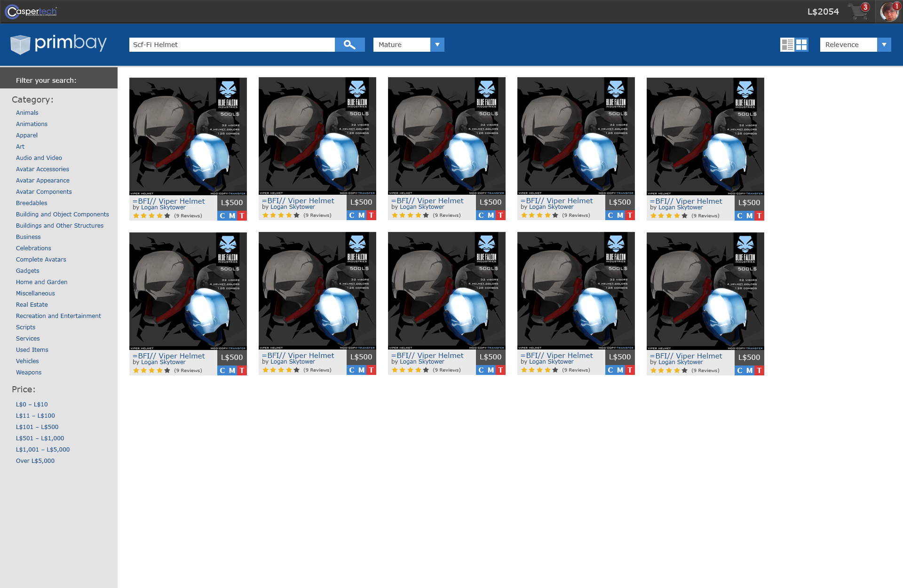Filter price range L$101 – L$500

pos(37,427)
